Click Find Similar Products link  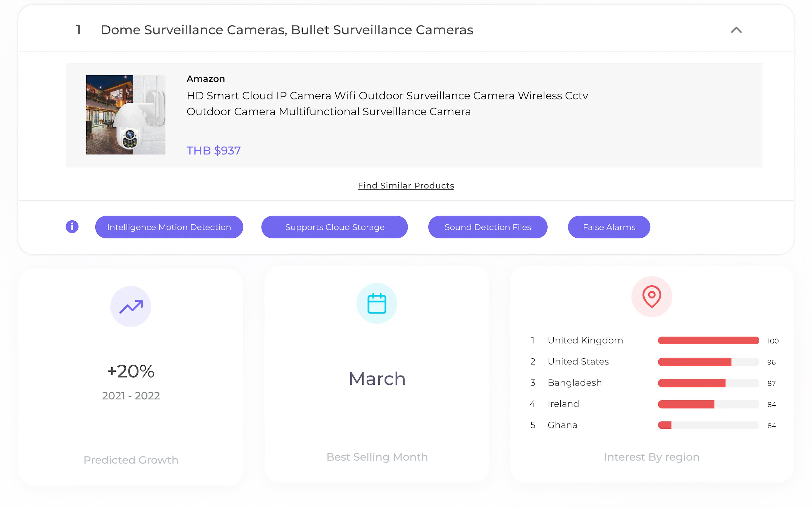coord(405,186)
